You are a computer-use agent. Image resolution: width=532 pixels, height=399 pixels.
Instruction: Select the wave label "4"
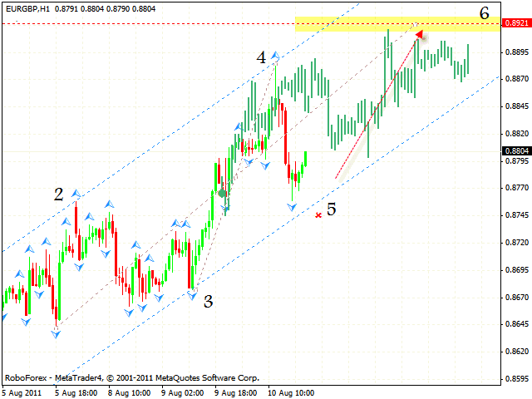tap(261, 57)
